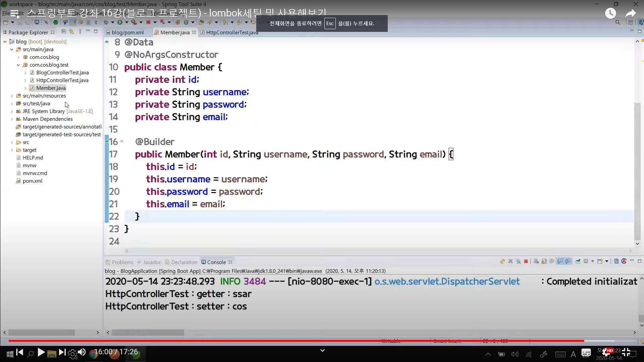Toggle the highlighted marker toolbar button
This screenshot has width=644, height=362.
(73, 22)
